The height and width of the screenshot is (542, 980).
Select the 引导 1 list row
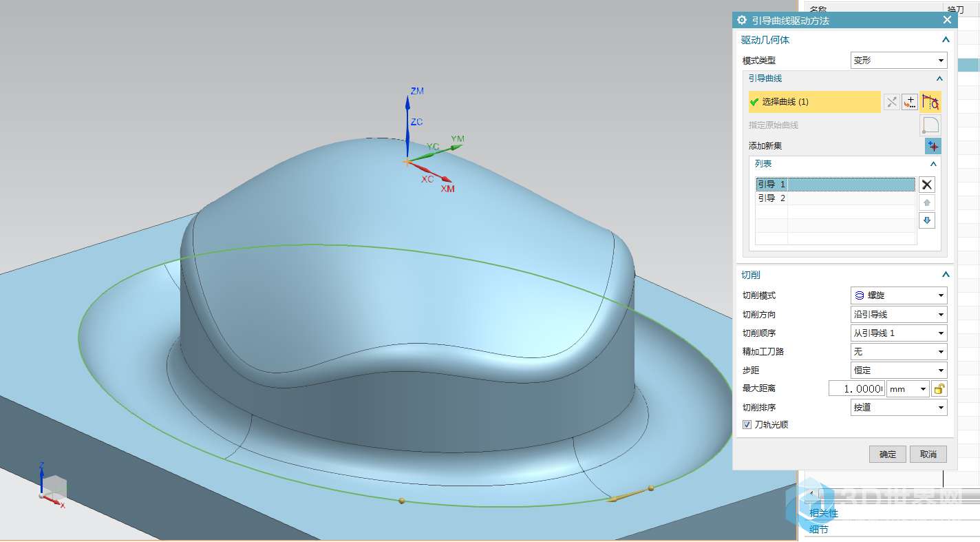(x=835, y=185)
